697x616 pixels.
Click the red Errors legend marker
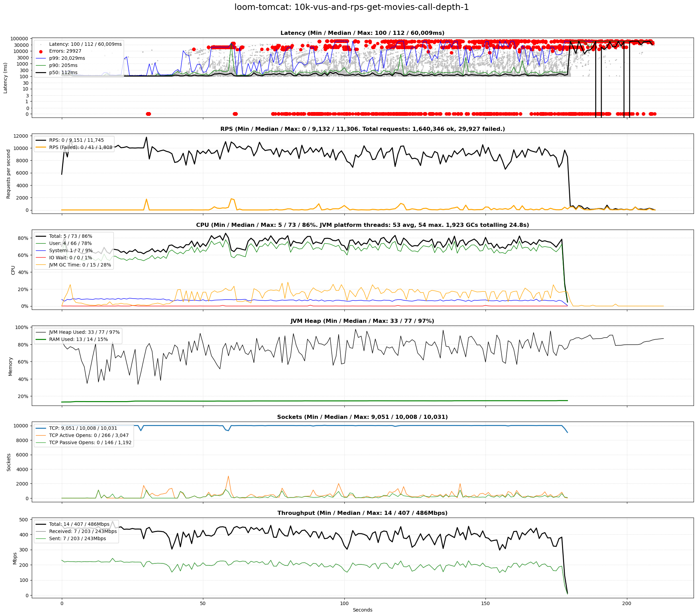(x=41, y=51)
